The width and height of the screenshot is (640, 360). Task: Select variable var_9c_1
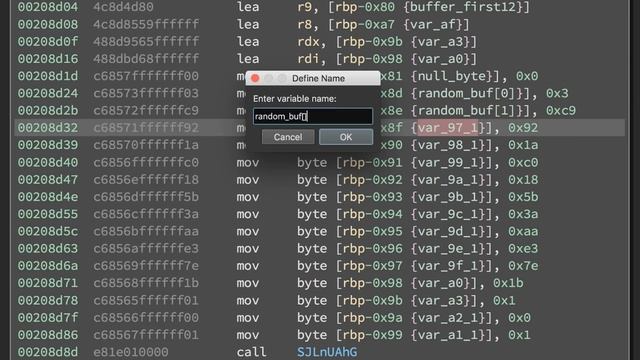tap(447, 214)
